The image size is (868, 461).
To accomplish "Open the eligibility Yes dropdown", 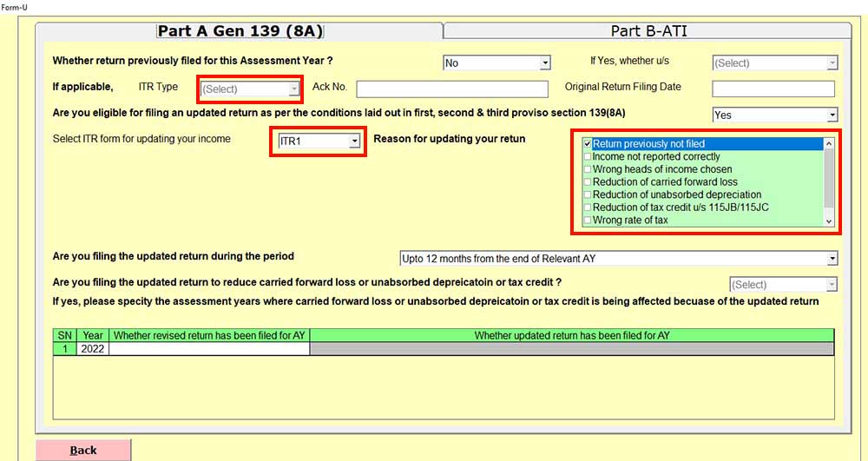I will point(774,115).
